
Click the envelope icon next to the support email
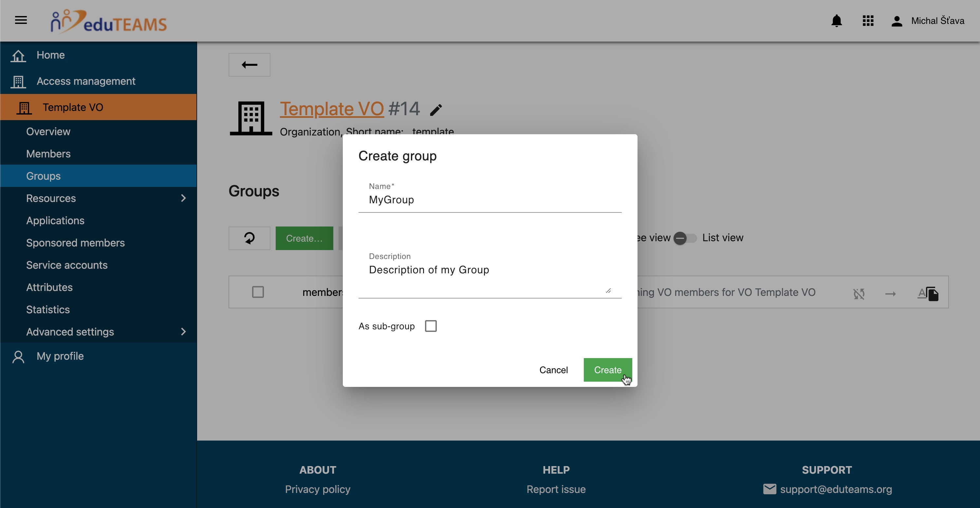(769, 489)
